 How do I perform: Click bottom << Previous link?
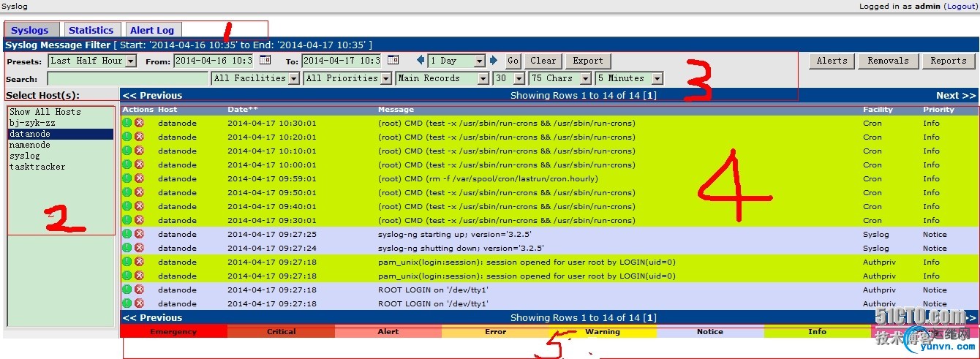(x=152, y=317)
